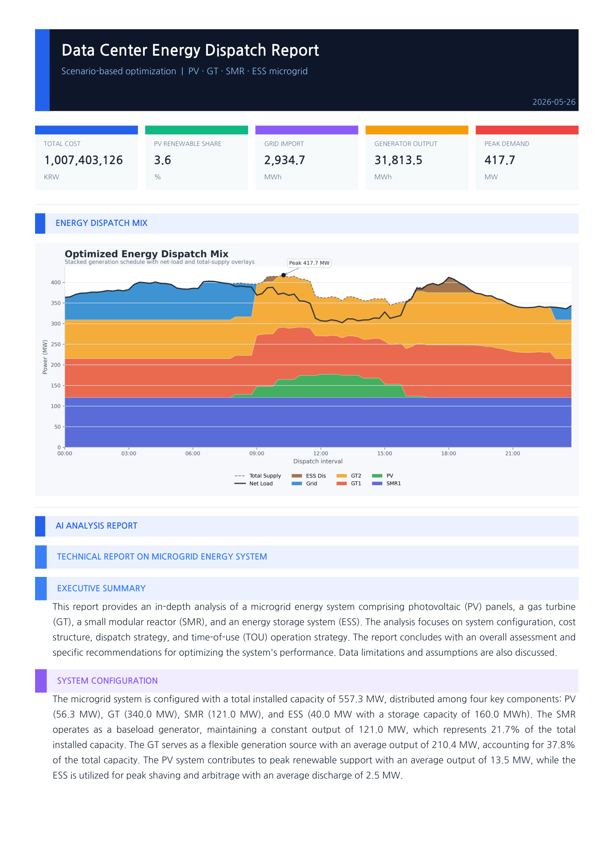Click the purple-blue SMR1 legend swatch

click(x=377, y=484)
